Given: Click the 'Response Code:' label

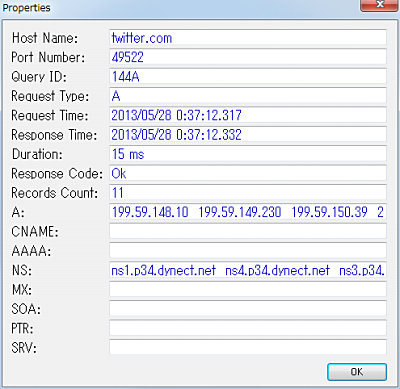Looking at the screenshot, I should 57,173.
